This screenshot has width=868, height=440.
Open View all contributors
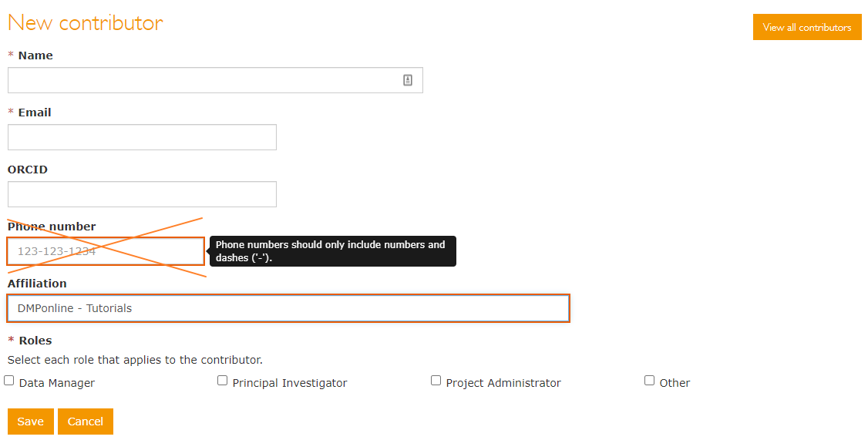coord(807,27)
